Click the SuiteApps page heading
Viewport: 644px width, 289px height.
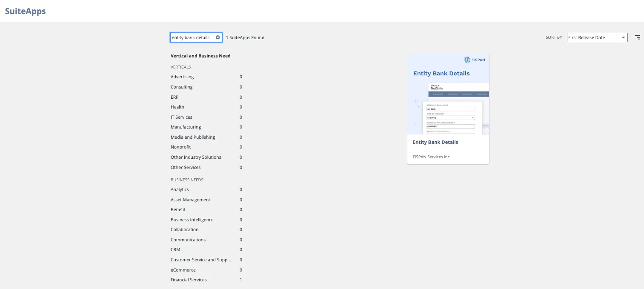[25, 11]
